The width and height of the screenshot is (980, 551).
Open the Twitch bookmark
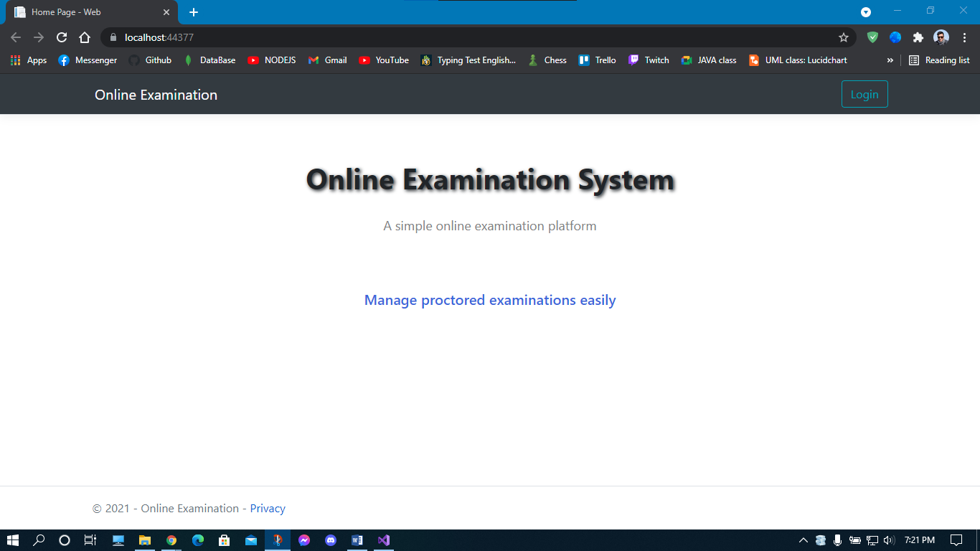[x=649, y=60]
